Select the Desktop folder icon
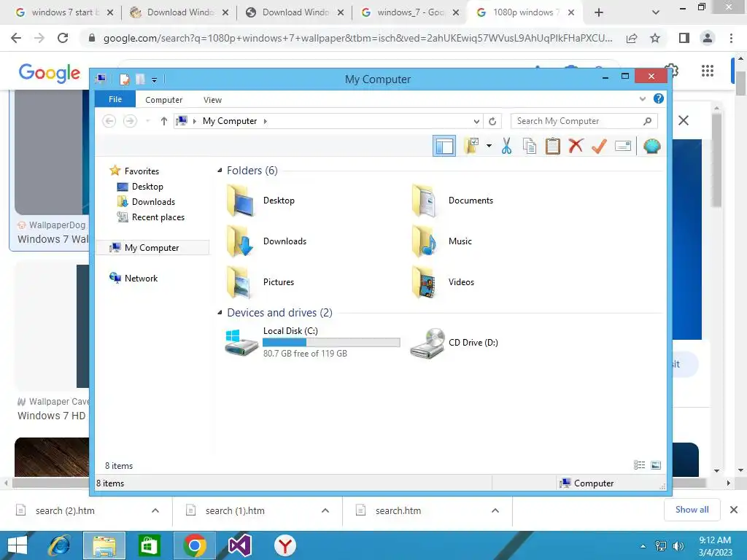 point(240,201)
